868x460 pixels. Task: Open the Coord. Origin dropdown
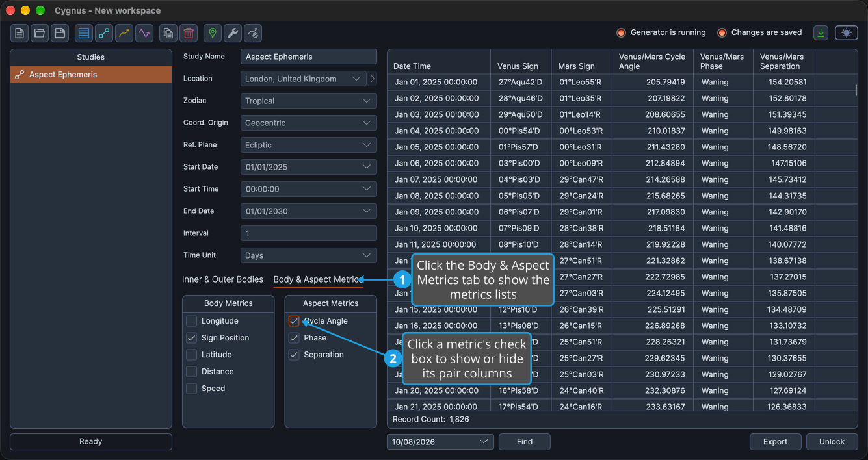coord(309,123)
